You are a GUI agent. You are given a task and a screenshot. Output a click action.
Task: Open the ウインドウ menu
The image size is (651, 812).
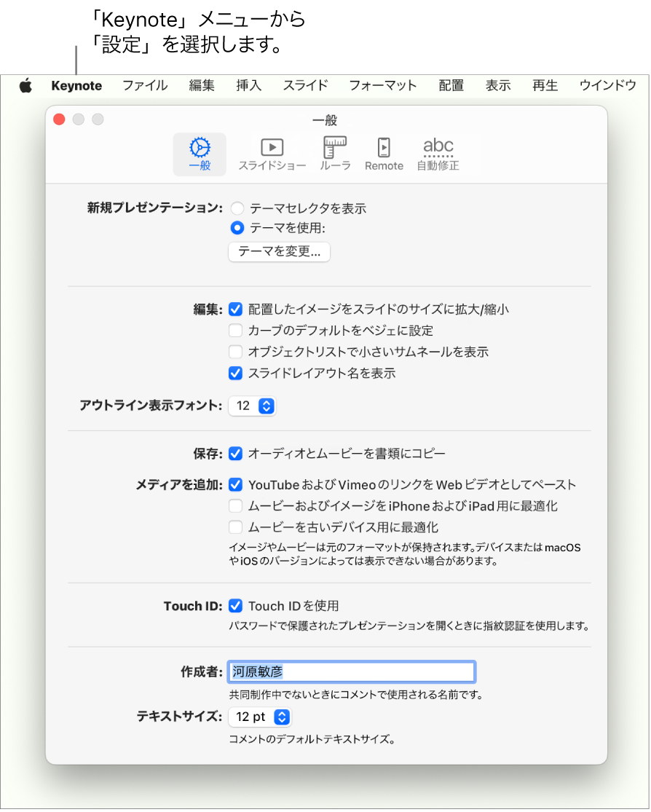click(607, 85)
